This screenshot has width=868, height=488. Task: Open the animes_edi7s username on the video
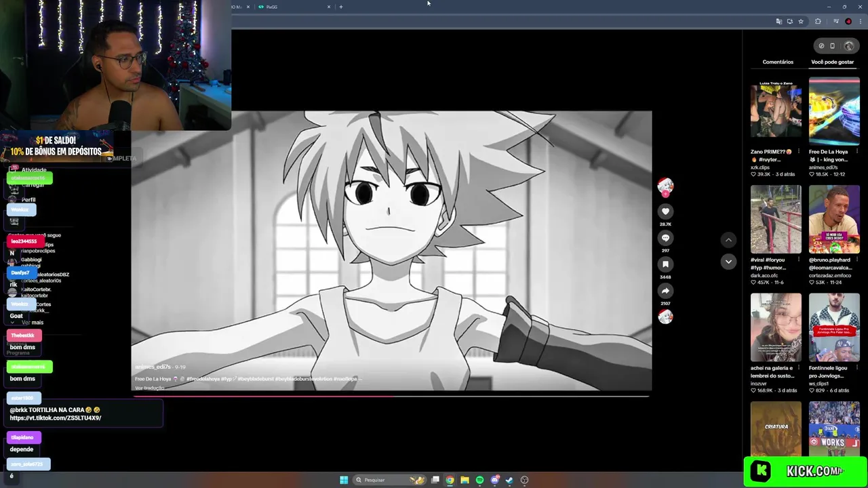(x=153, y=367)
